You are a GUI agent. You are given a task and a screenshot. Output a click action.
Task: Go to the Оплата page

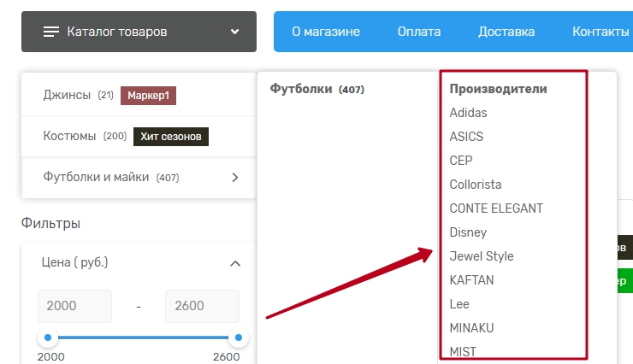[419, 32]
